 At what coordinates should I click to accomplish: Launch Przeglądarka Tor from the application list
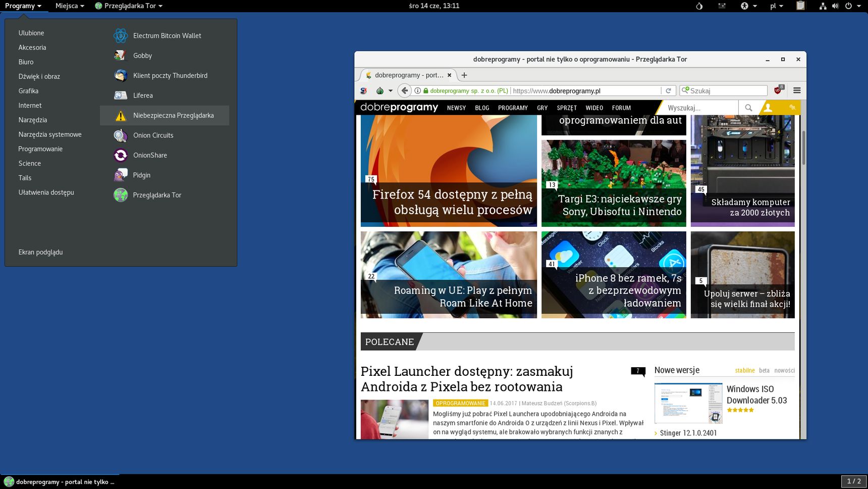click(165, 195)
